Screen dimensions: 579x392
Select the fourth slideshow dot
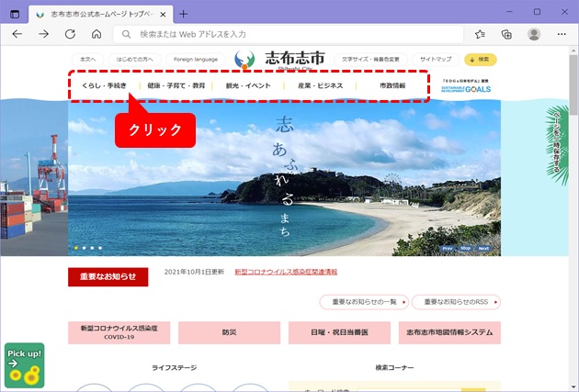click(100, 248)
